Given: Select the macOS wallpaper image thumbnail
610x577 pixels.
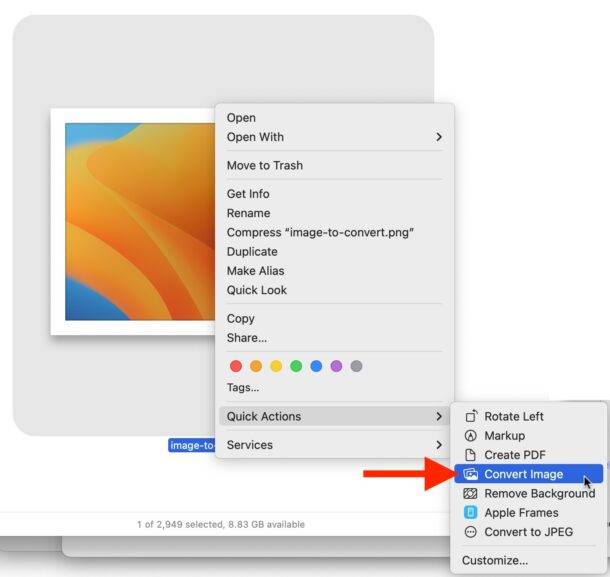Looking at the screenshot, I should click(x=133, y=222).
